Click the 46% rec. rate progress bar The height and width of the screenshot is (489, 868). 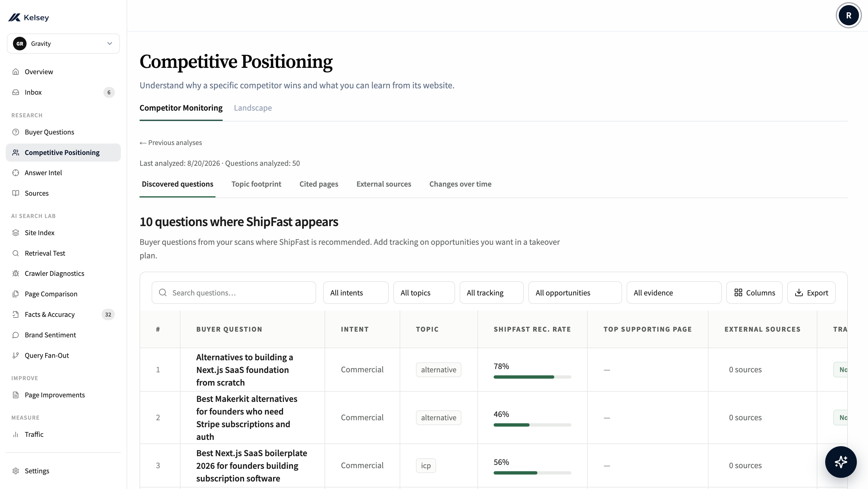click(532, 425)
